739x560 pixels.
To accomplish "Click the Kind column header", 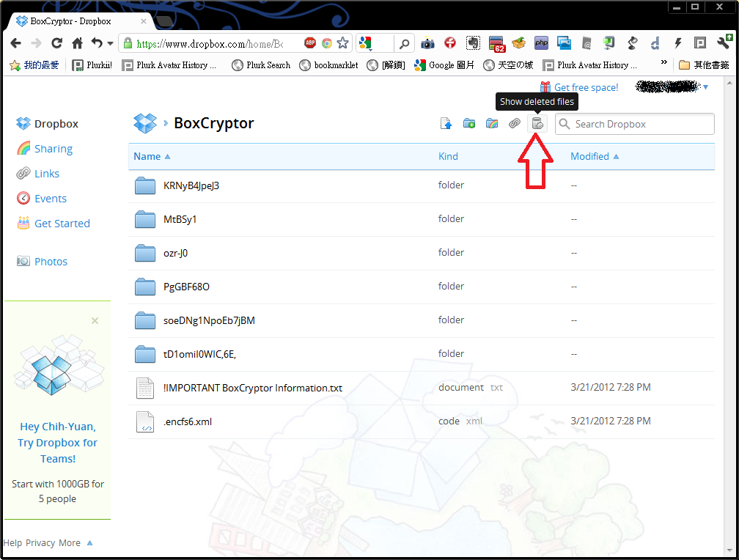I will coord(448,157).
